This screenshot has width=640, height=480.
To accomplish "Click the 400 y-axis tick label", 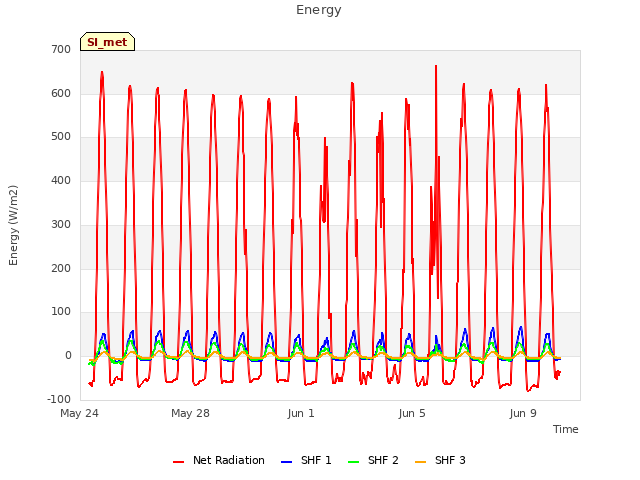I will click(61, 180).
